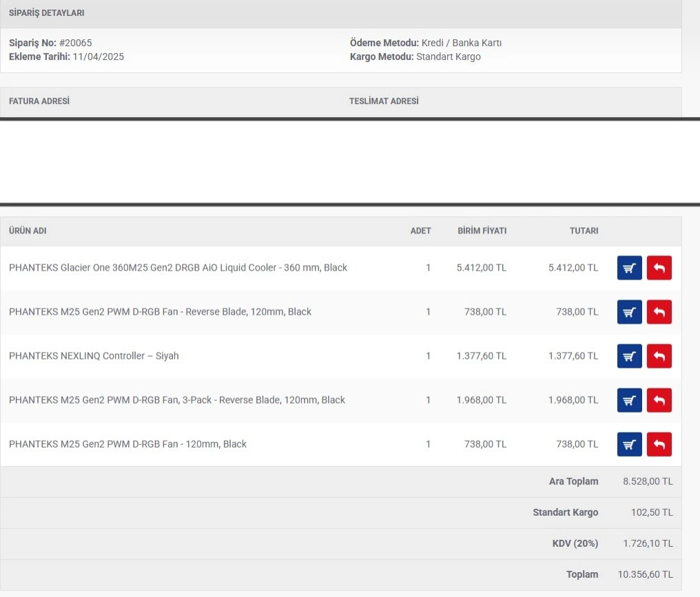Reorder the single Reverse Blade 120mm fan
This screenshot has width=700, height=597.
(x=630, y=312)
